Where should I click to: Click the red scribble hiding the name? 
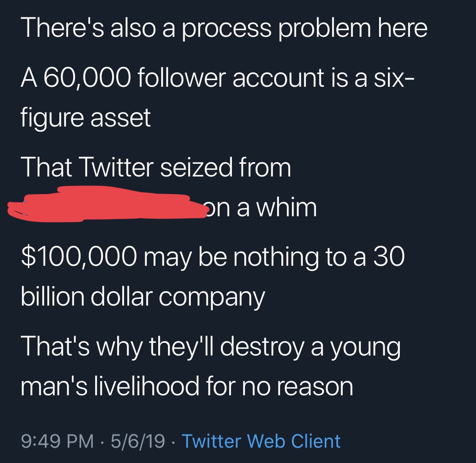[x=106, y=202]
